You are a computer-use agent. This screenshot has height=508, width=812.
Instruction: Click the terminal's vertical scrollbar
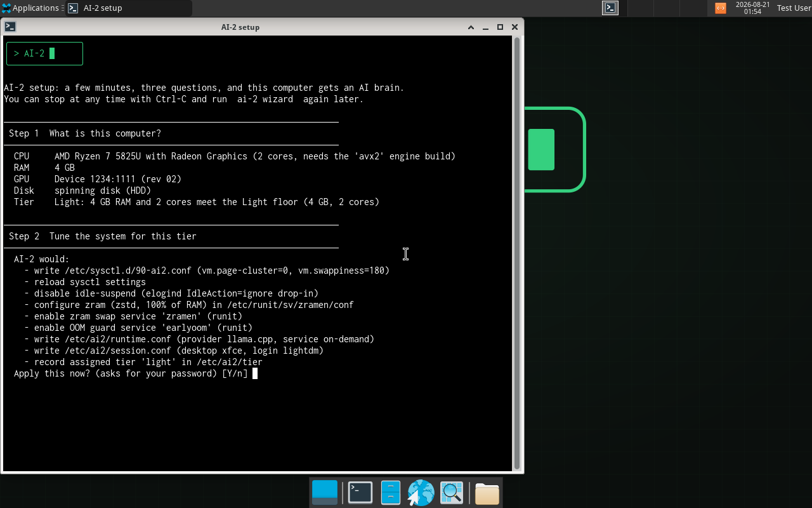point(517,253)
